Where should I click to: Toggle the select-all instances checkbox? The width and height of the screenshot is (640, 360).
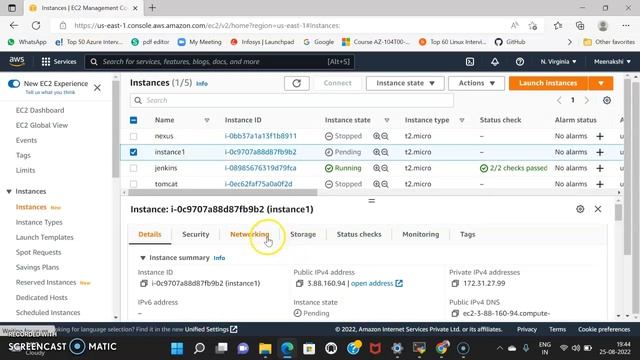[x=133, y=120]
